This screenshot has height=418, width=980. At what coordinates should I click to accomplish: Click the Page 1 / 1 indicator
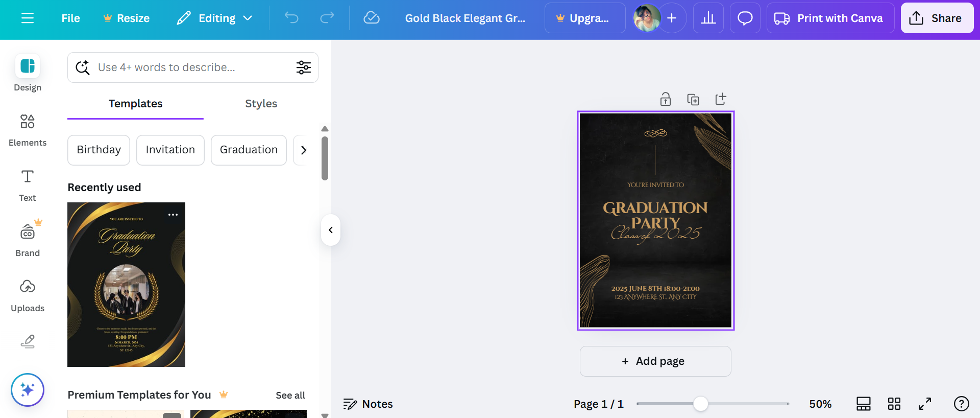[599, 404]
